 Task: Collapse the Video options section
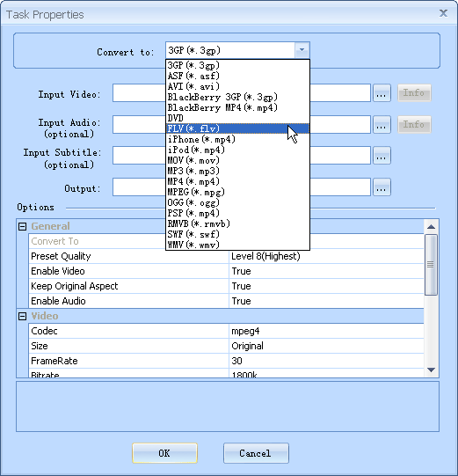click(23, 317)
